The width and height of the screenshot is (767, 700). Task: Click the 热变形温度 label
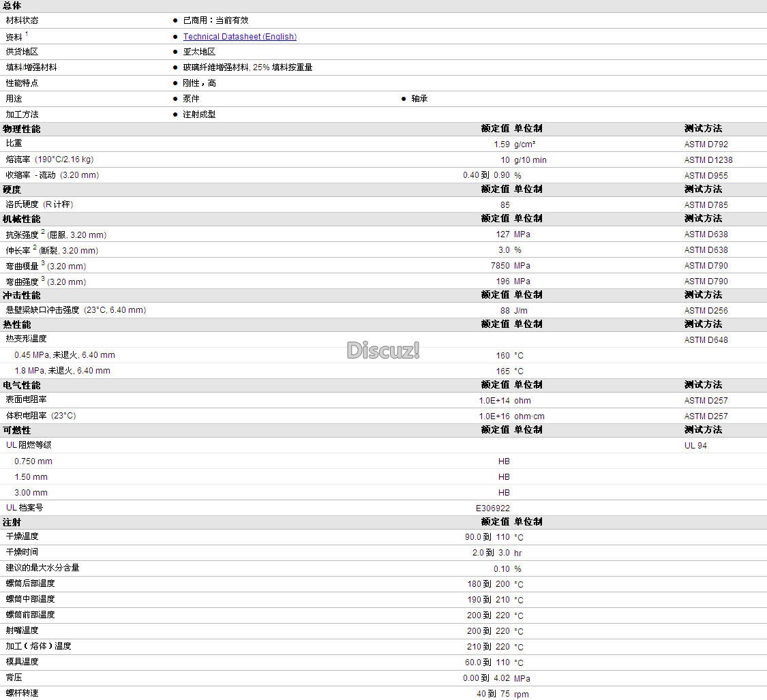[26, 339]
